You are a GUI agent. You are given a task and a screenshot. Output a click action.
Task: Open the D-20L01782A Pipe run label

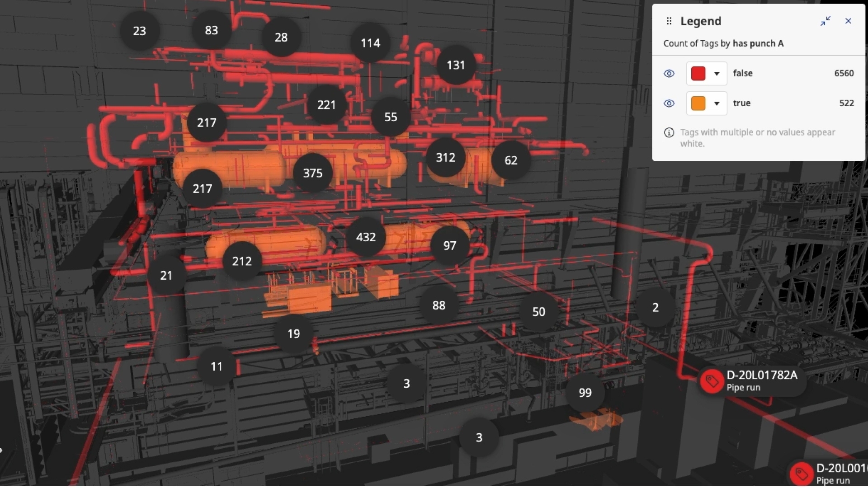tap(762, 380)
